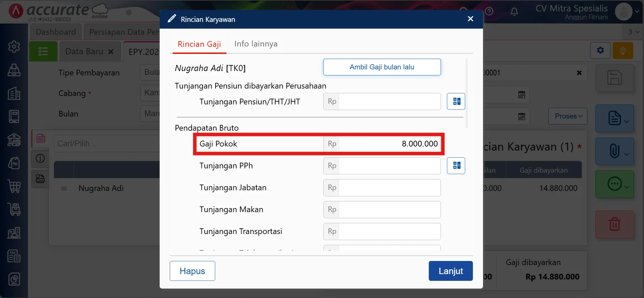Open the TAX module icon in sidebar

[x=14, y=256]
